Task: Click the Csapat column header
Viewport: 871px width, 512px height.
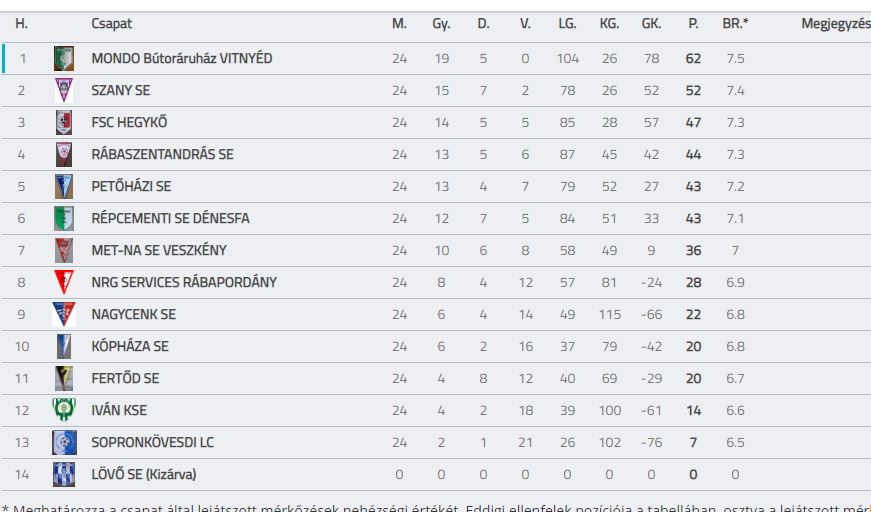Action: 112,24
